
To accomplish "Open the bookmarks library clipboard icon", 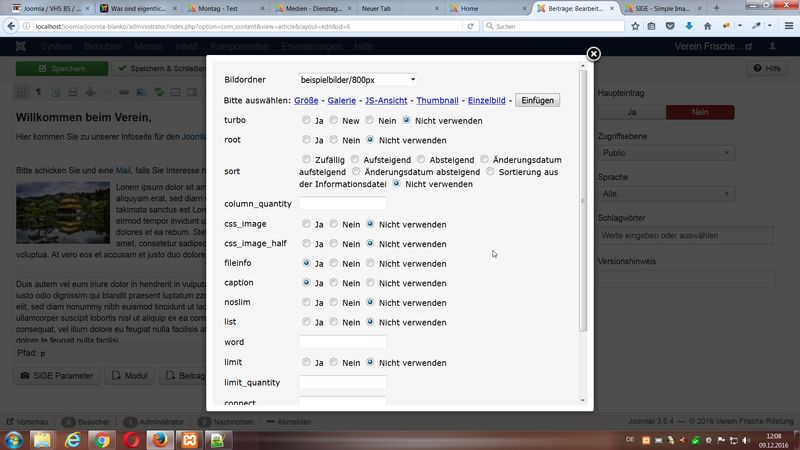I will [x=652, y=26].
